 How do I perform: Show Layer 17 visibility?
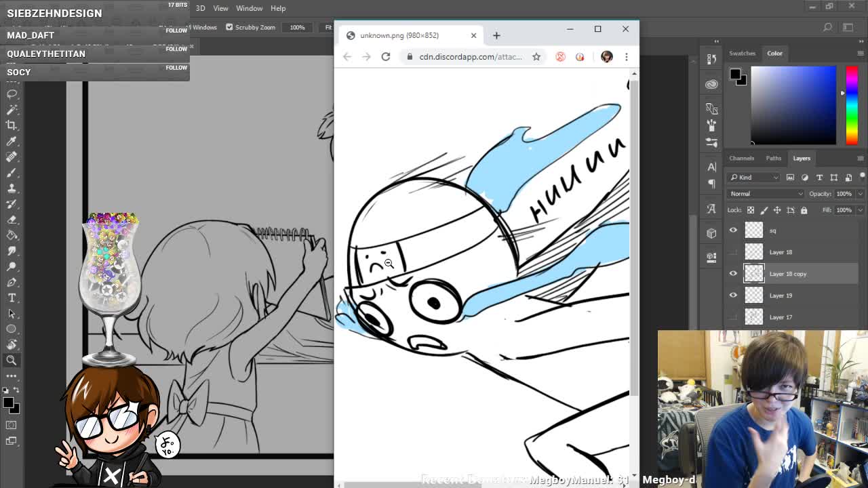click(733, 317)
